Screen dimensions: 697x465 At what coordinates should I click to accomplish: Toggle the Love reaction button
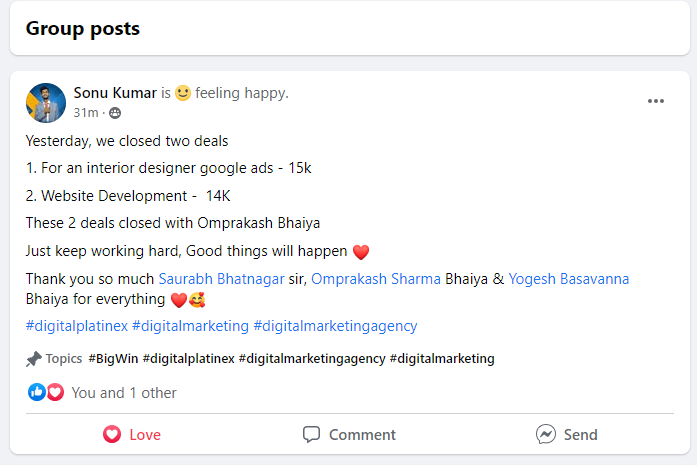(132, 435)
